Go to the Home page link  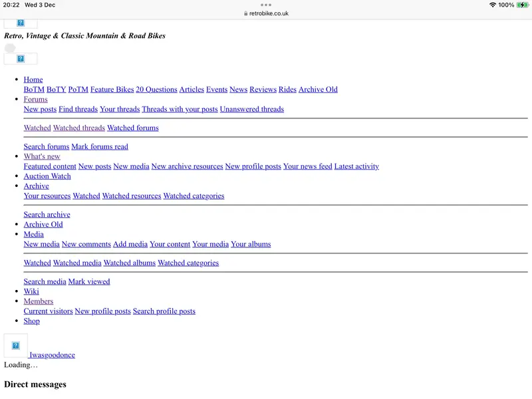click(x=33, y=80)
